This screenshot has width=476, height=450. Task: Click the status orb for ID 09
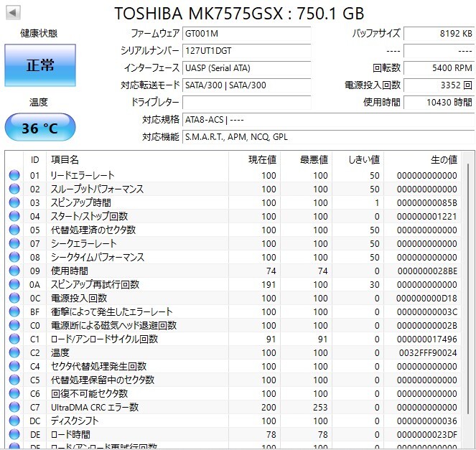[14, 271]
